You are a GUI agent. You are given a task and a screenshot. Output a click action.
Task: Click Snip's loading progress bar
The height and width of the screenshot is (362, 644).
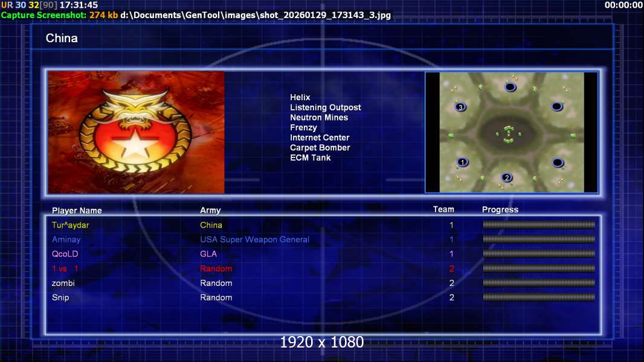[x=539, y=297]
